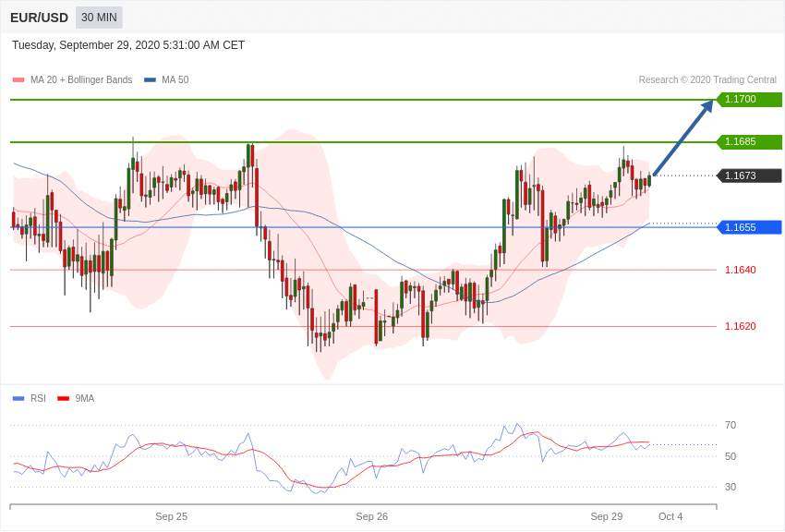
Task: Click the RSI legend blue swatch
Action: (18, 398)
